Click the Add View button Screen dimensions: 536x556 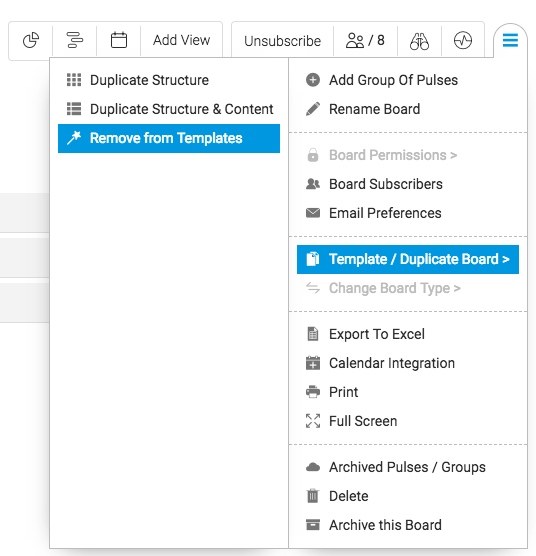pyautogui.click(x=182, y=40)
